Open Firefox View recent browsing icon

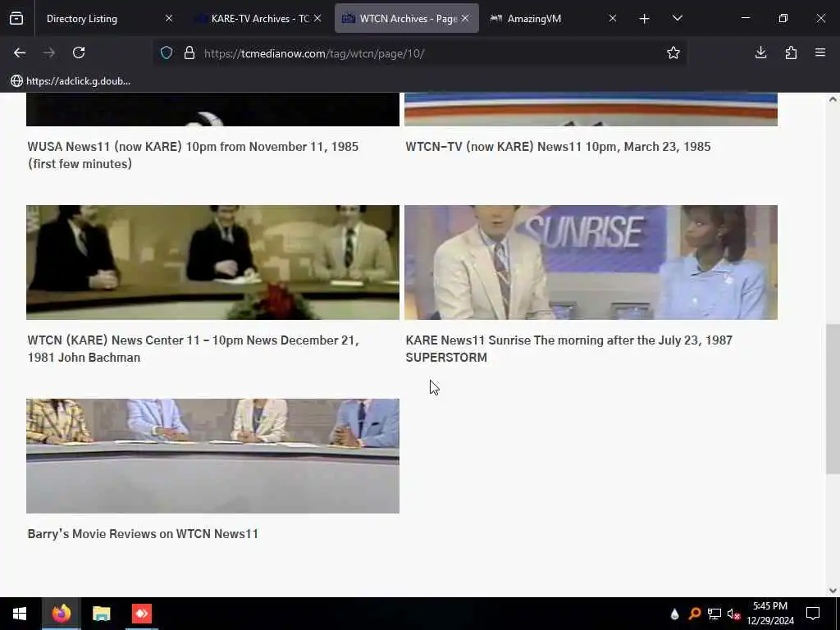tap(16, 19)
